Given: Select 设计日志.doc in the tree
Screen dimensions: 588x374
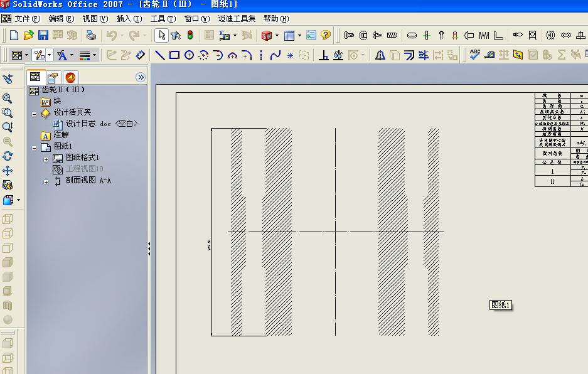Looking at the screenshot, I should (102, 124).
